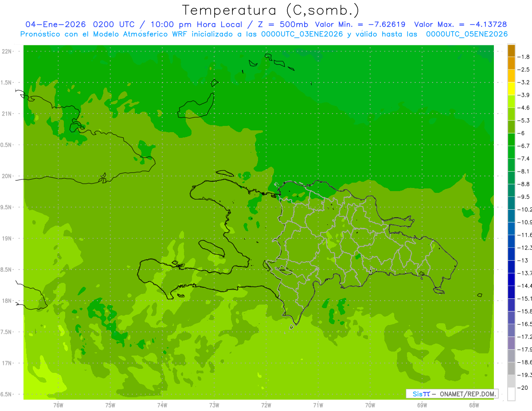The height and width of the screenshot is (411, 532).
Task: Click the "22N" latitude label
Action: (7, 51)
